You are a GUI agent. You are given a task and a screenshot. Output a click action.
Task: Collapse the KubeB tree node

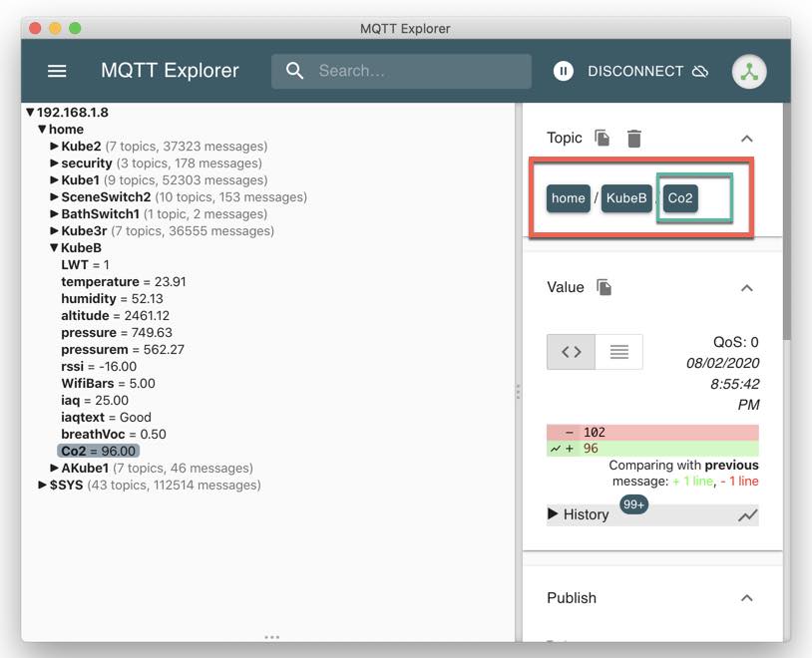pos(55,248)
